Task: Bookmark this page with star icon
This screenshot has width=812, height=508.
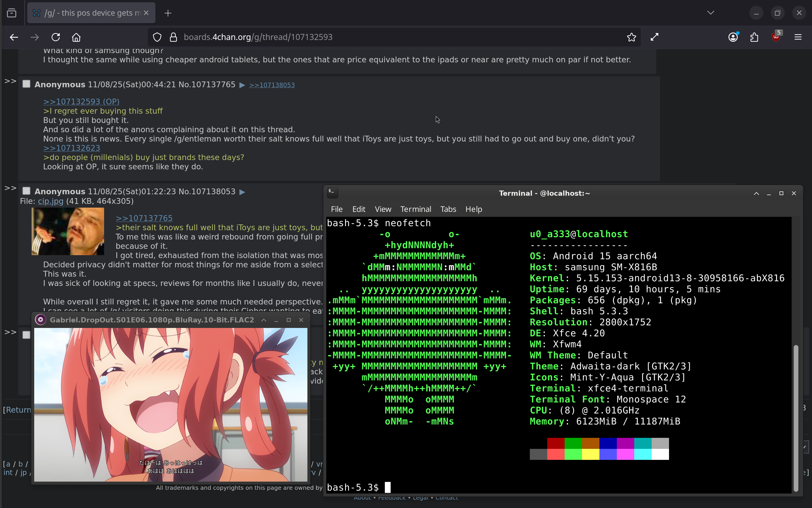Action: (x=631, y=37)
